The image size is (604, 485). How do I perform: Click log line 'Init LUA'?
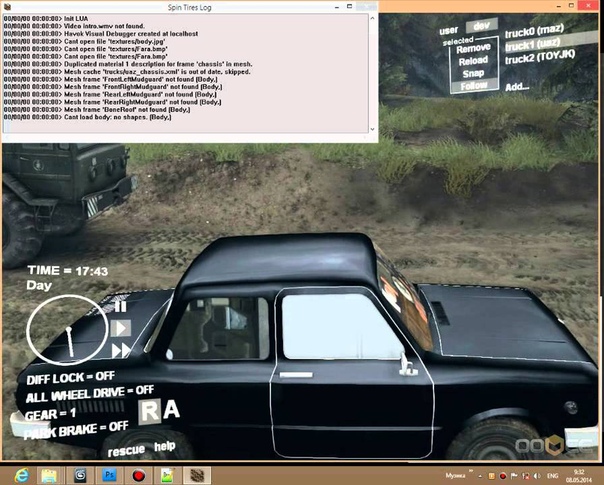46,18
